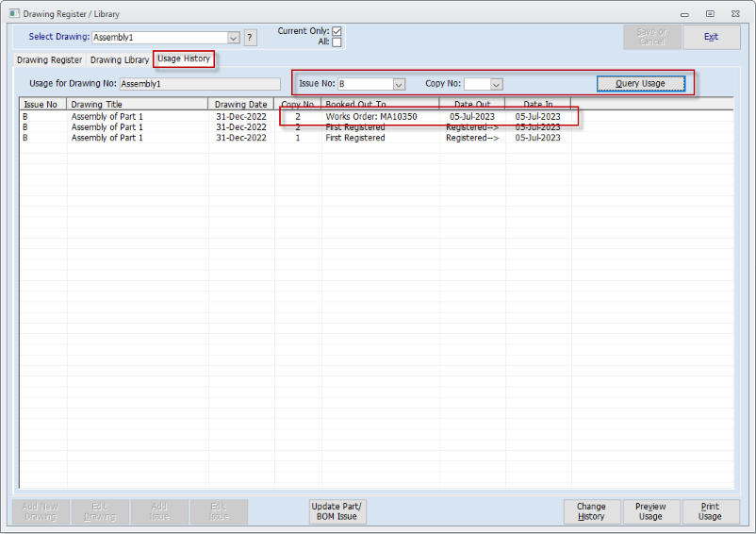
Task: Click the Exit button
Action: (x=711, y=37)
